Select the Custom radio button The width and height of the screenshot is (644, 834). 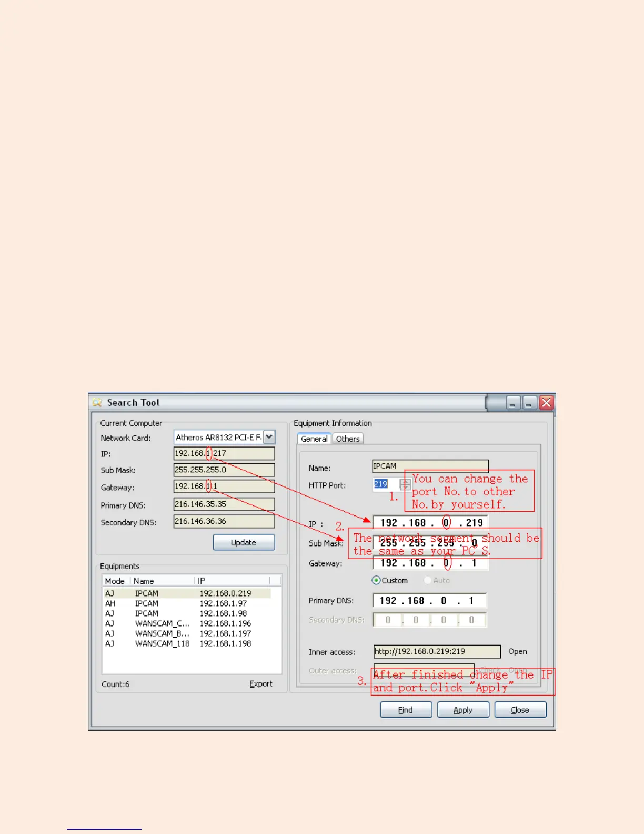coord(376,580)
